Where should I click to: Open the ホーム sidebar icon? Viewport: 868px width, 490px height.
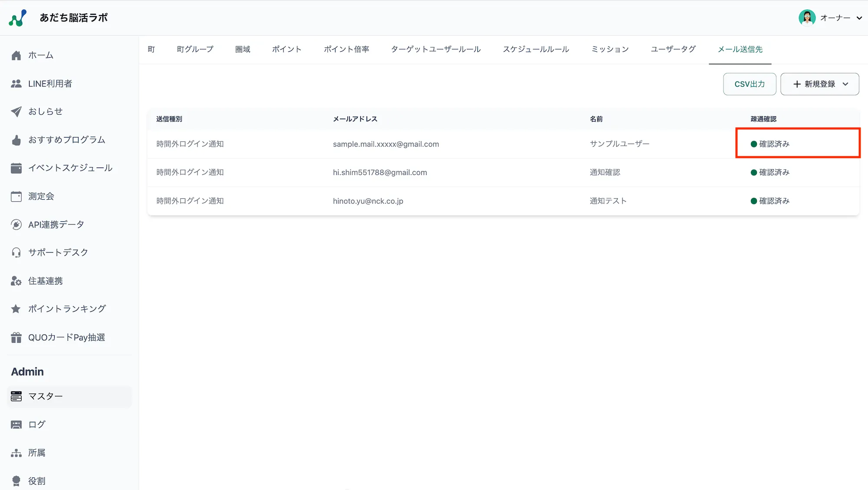[16, 55]
